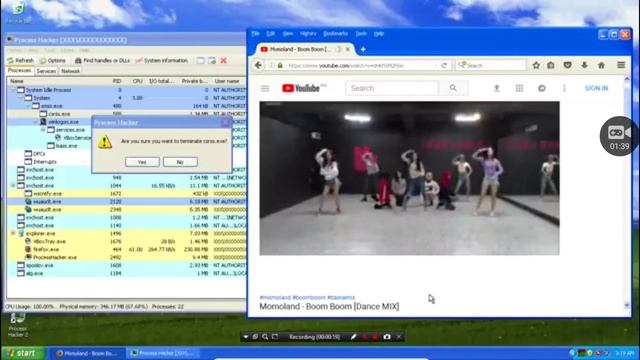This screenshot has width=640, height=360.
Task: Go back with Firefox back arrow
Action: click(x=258, y=65)
